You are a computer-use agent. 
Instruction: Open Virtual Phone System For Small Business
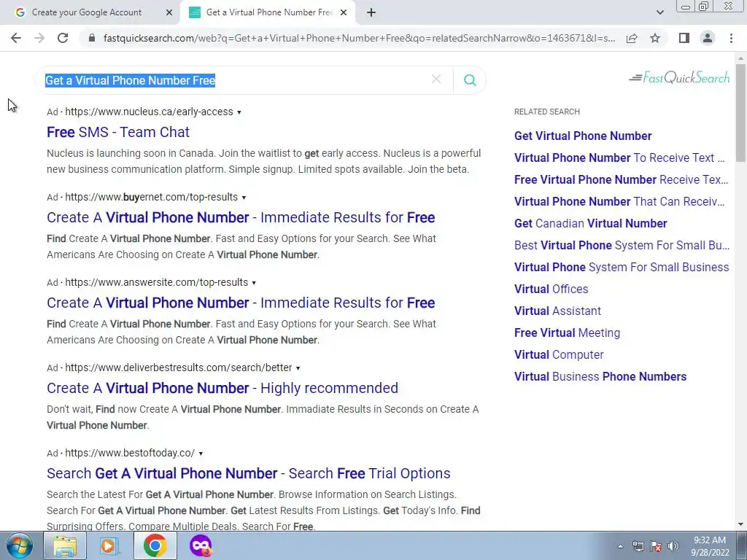pyautogui.click(x=622, y=267)
